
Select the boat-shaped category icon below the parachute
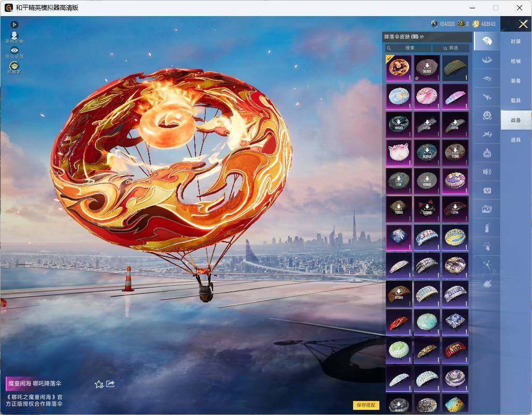[487, 60]
